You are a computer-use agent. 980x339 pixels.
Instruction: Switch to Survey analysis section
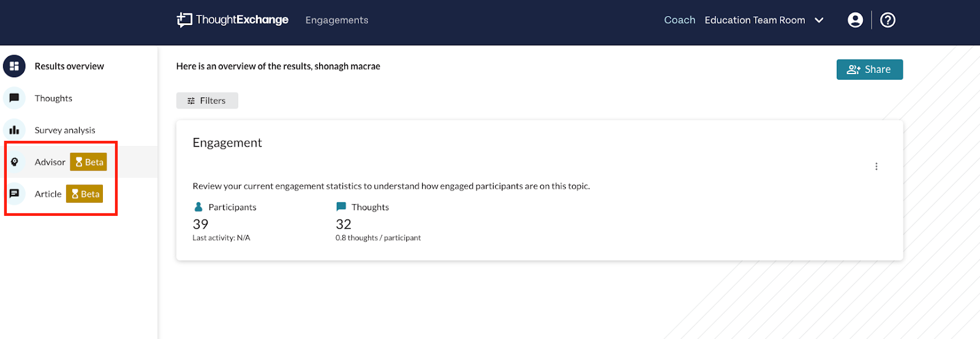point(65,130)
